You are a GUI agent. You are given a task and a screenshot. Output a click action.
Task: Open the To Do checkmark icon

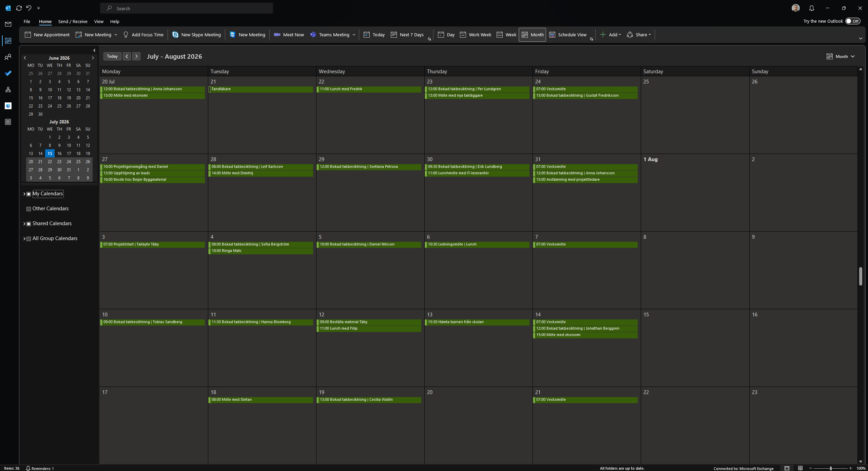(x=8, y=73)
